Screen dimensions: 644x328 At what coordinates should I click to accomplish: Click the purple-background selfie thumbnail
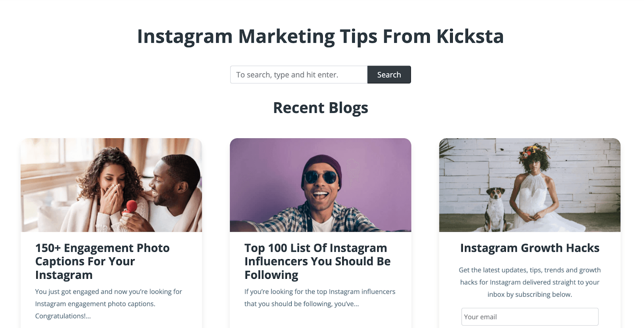(320, 185)
